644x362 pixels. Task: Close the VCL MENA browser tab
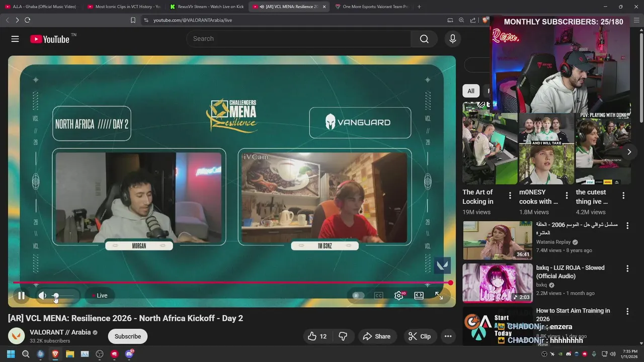tap(324, 7)
